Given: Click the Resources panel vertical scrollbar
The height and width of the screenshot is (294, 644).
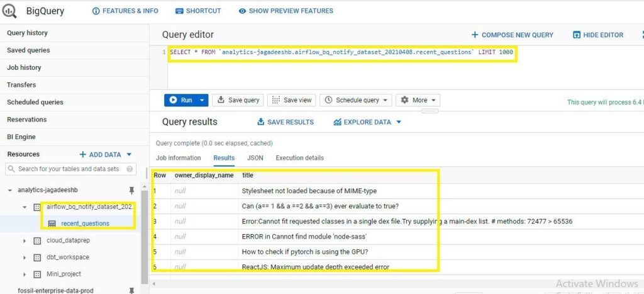Looking at the screenshot, I should click(x=144, y=237).
